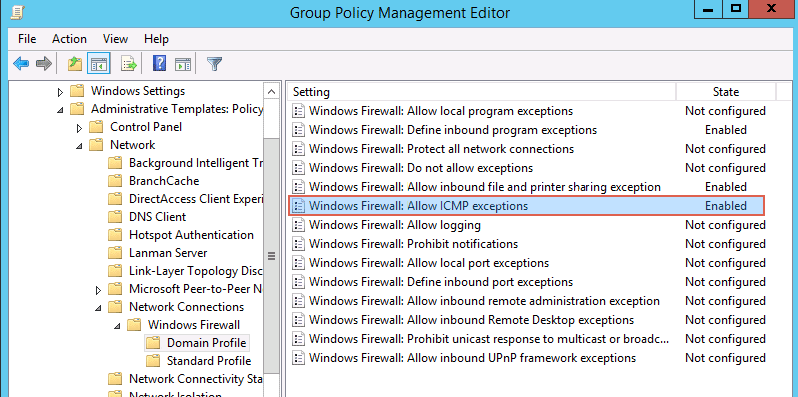Select 'Protect all network connections' setting
The image size is (798, 397).
[441, 149]
